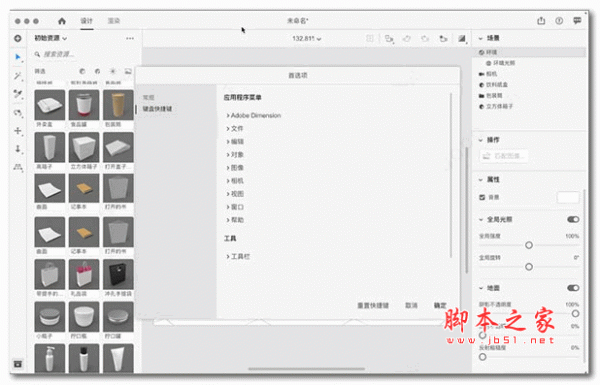Screen dimensions: 600x385
Task: Select the Orbit camera tool
Action: pos(18,113)
